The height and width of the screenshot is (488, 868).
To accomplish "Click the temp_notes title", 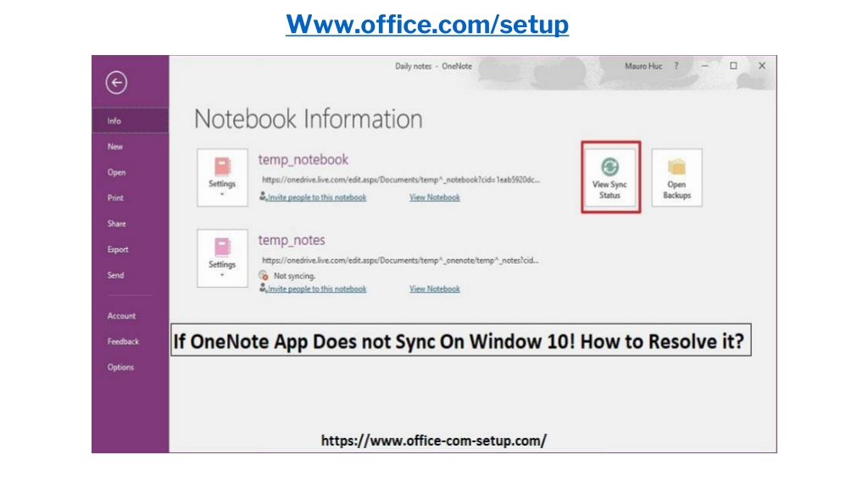I will 292,240.
